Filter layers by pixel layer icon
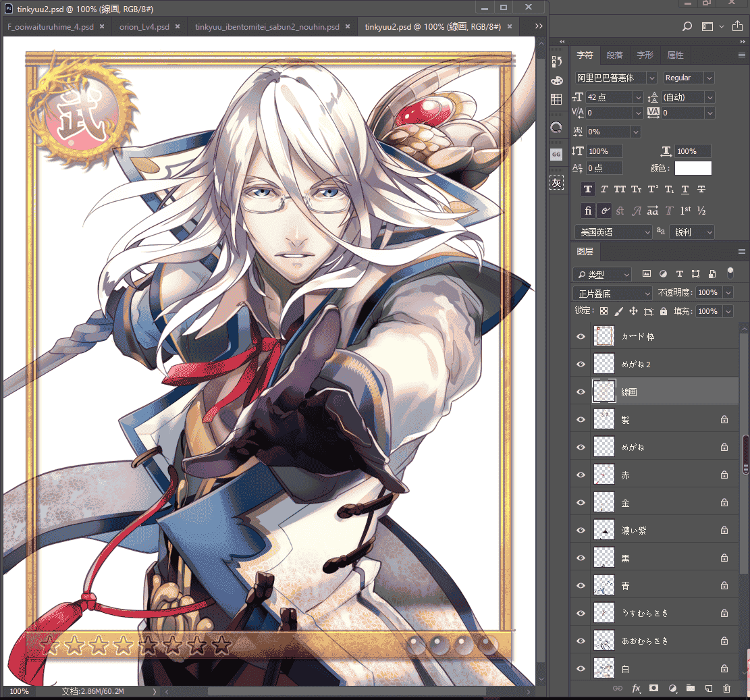This screenshot has height=700, width=750. [x=646, y=274]
